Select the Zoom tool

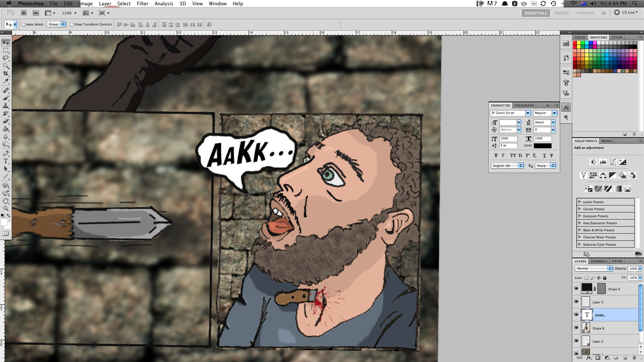[x=6, y=208]
